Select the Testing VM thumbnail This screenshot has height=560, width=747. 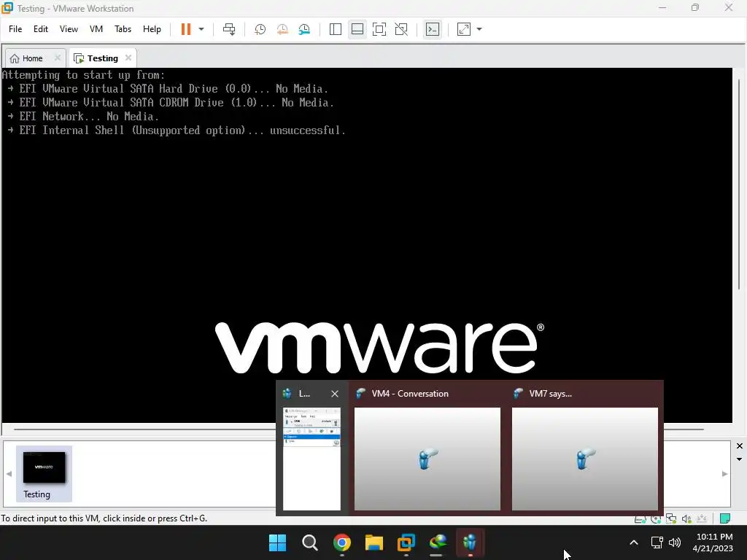pyautogui.click(x=44, y=473)
